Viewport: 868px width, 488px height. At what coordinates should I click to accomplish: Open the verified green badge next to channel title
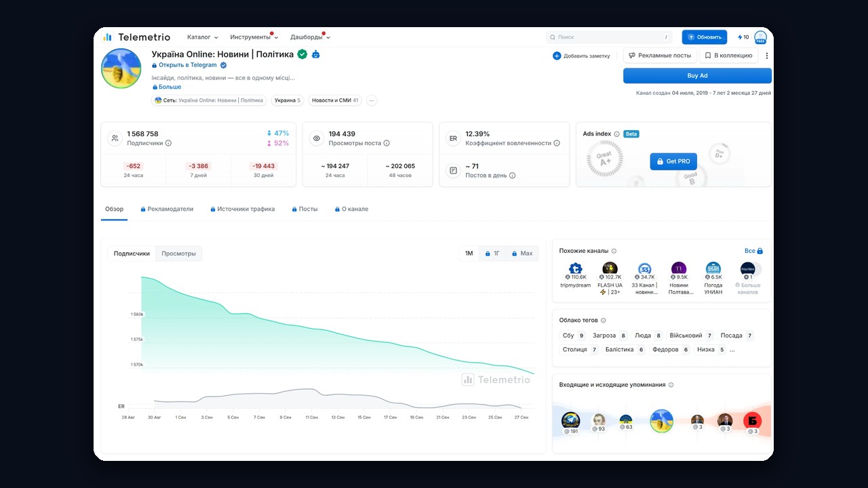[x=302, y=54]
